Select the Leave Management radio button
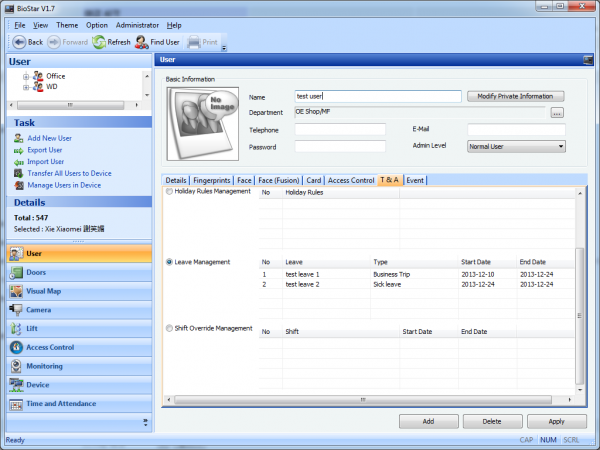The image size is (600, 450). click(169, 262)
